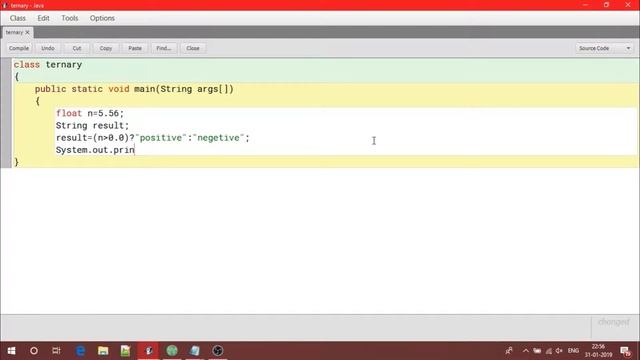Click the Undo button
The width and height of the screenshot is (640, 360).
pos(48,48)
